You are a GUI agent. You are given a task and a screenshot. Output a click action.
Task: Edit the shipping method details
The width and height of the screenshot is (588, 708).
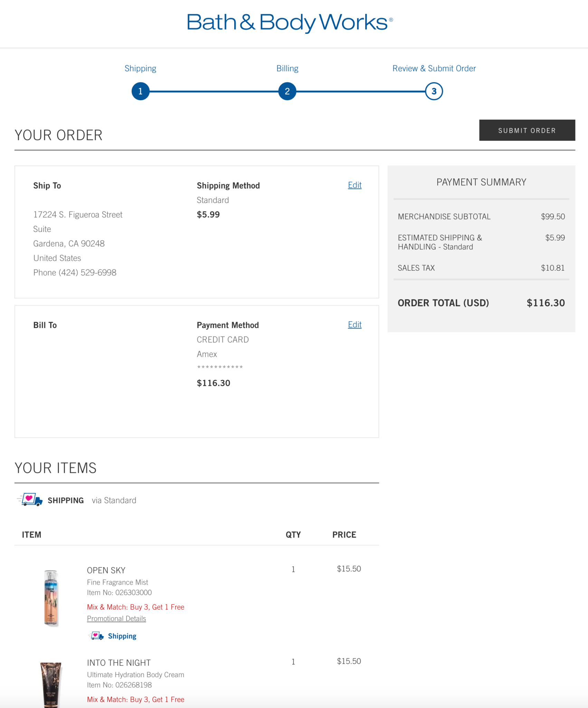[x=354, y=185]
